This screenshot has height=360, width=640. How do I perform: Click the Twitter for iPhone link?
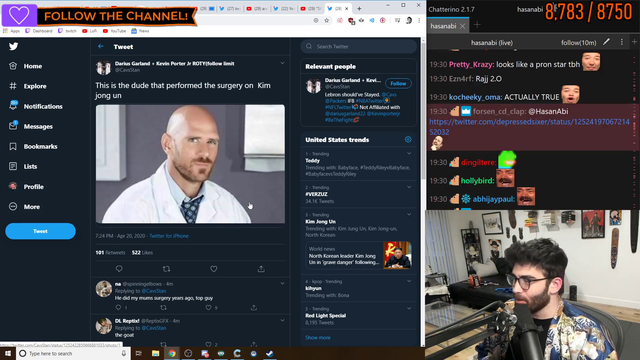[x=169, y=236]
